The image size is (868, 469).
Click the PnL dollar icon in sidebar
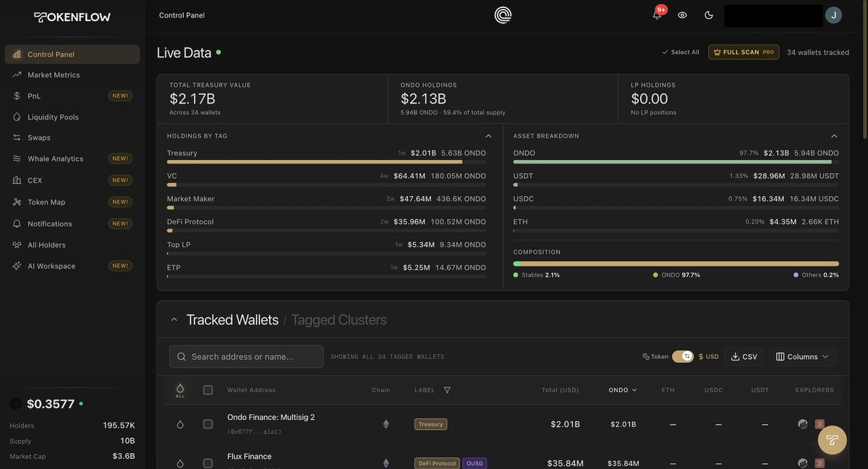[17, 96]
